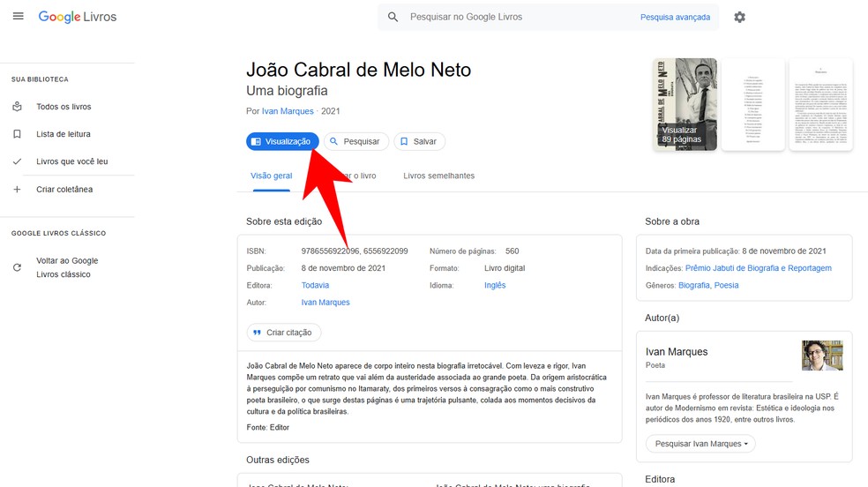The width and height of the screenshot is (868, 487).
Task: Click the Biografia genre link
Action: click(x=693, y=286)
